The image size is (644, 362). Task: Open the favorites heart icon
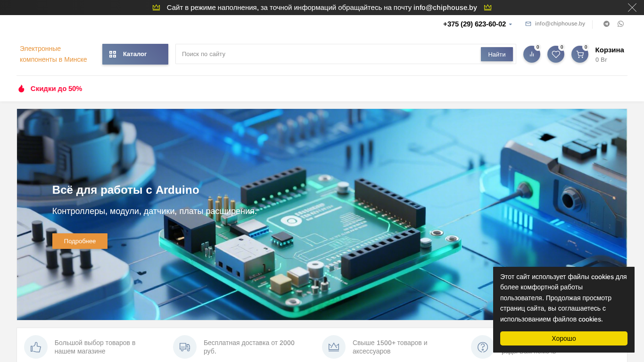coord(556,54)
